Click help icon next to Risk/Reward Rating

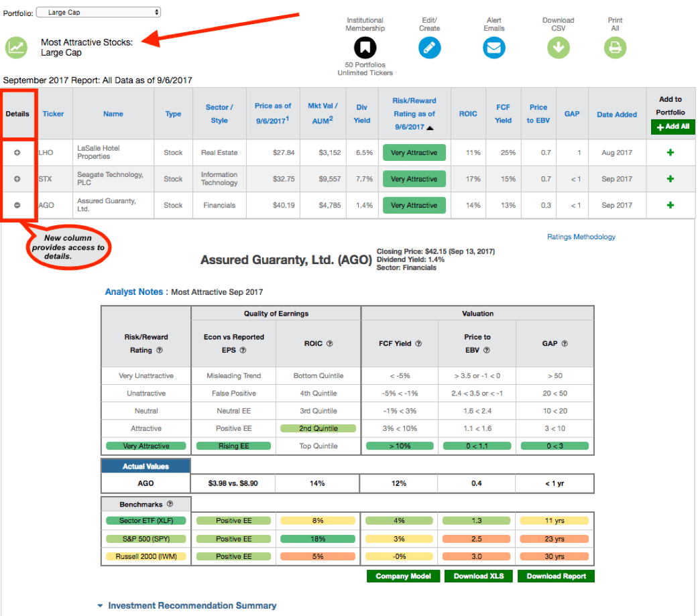pos(160,351)
